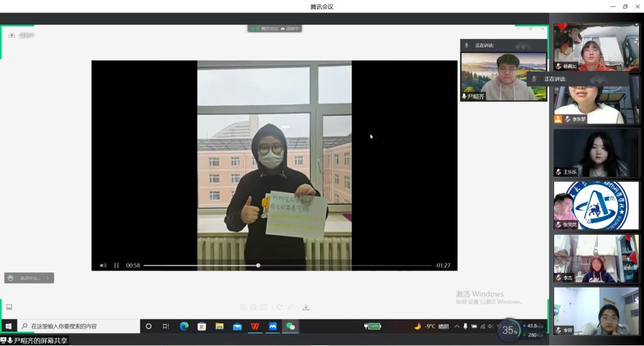This screenshot has height=346, width=644.
Task: Click the zoom out magnifier icon
Action: pyautogui.click(x=253, y=307)
